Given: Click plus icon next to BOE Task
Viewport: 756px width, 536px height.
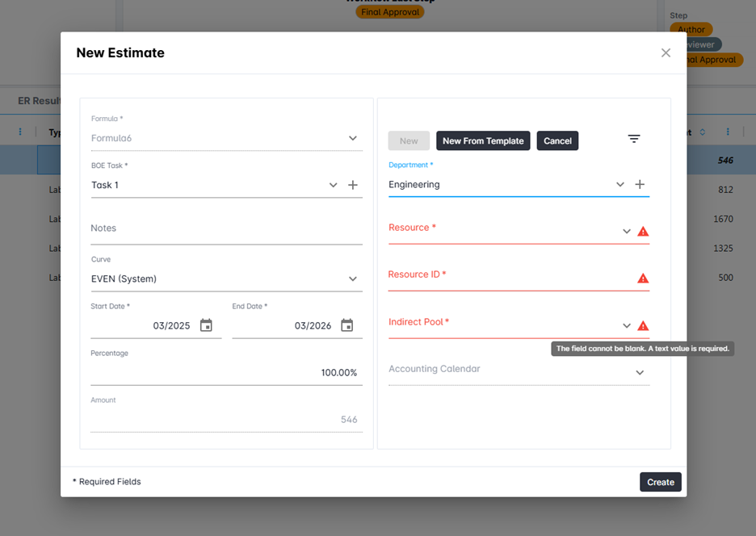Looking at the screenshot, I should 353,185.
